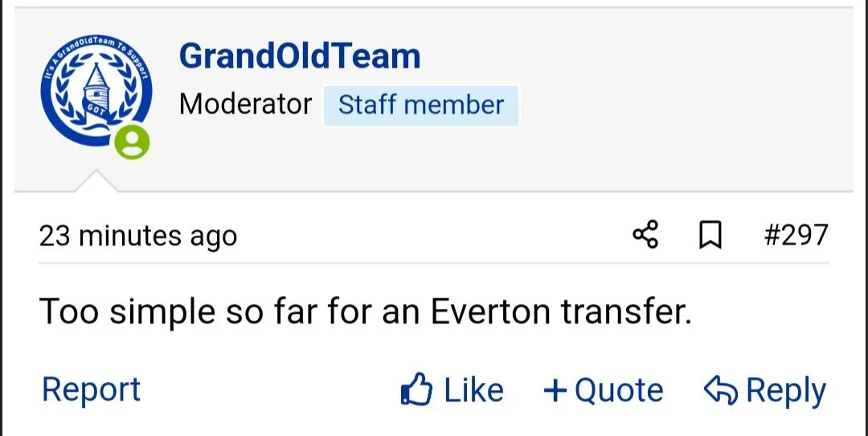
Task: Hit the Reply text label
Action: pyautogui.click(x=785, y=391)
